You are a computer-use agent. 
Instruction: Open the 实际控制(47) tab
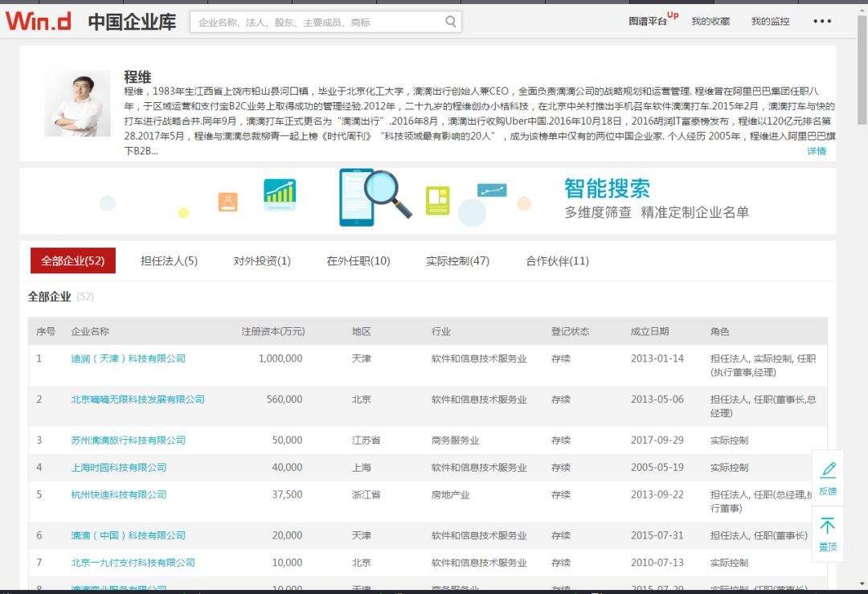coord(457,260)
